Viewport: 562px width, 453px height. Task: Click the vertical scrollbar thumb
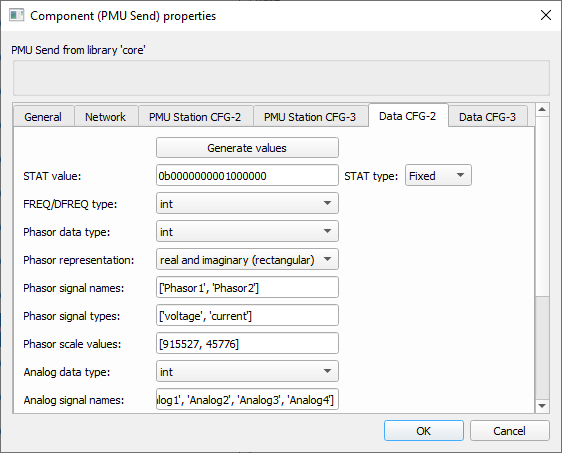542,206
